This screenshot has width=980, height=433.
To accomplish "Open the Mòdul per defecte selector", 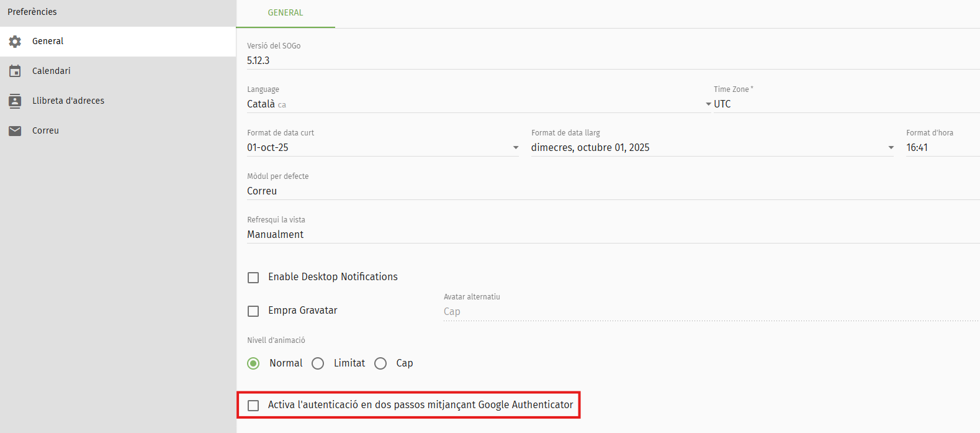I will pyautogui.click(x=611, y=191).
